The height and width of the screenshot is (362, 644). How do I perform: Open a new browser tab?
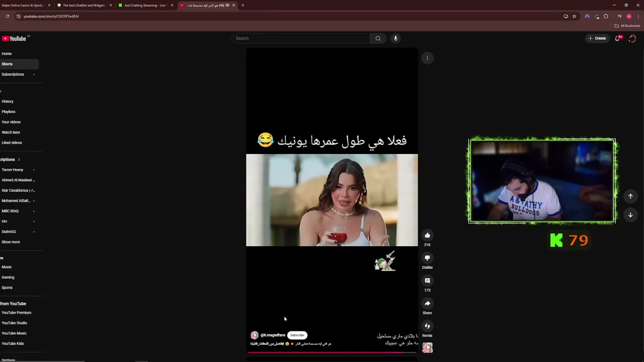(x=243, y=5)
